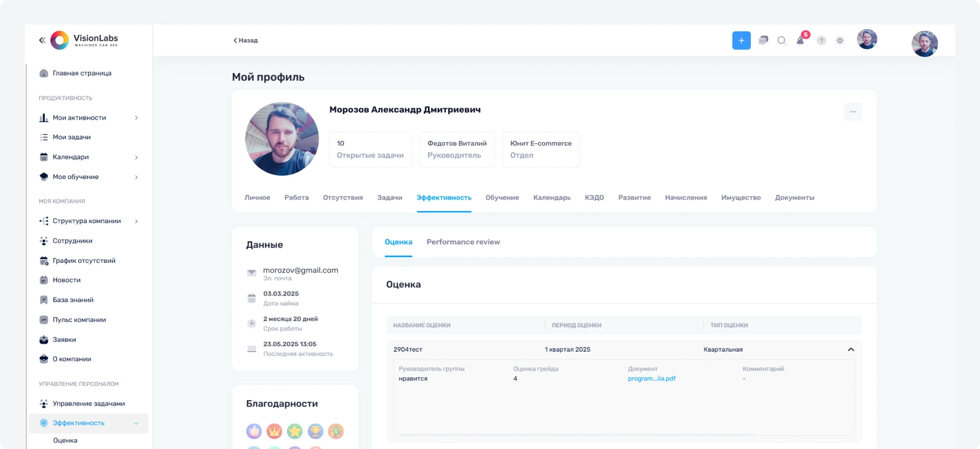The height and width of the screenshot is (449, 980).
Task: Select the Документы profile tab
Action: pyautogui.click(x=794, y=198)
